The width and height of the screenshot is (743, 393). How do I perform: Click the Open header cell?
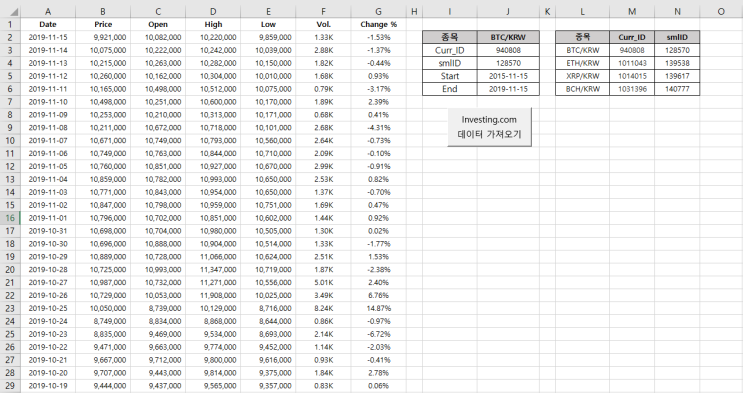coord(158,24)
